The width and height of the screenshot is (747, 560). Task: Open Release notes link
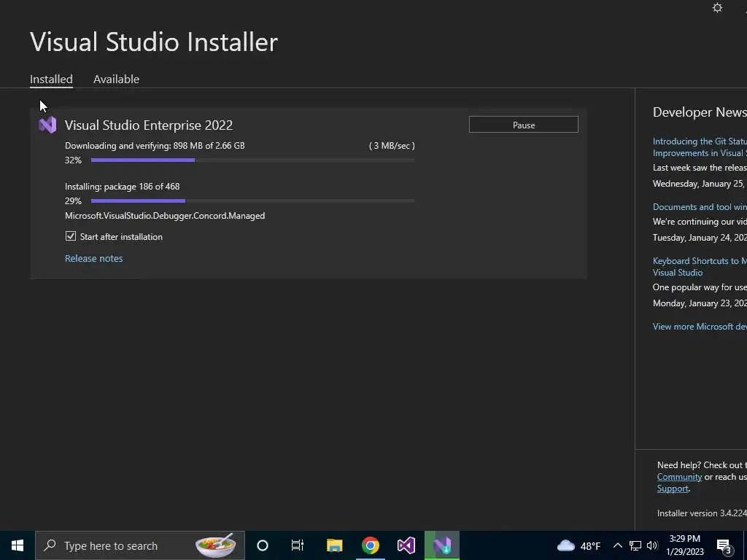point(94,258)
